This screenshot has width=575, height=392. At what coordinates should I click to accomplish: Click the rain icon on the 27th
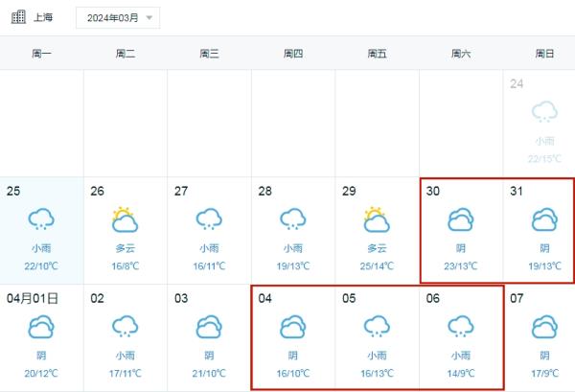point(209,221)
